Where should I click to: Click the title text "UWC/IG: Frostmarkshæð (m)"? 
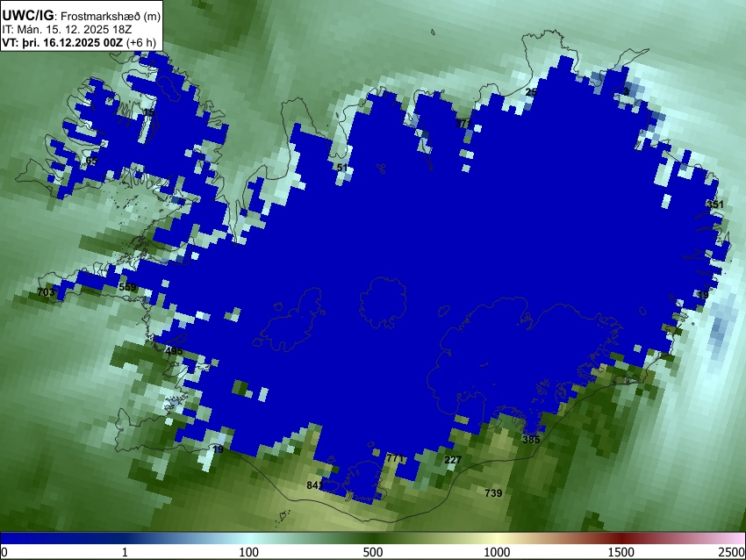[82, 16]
